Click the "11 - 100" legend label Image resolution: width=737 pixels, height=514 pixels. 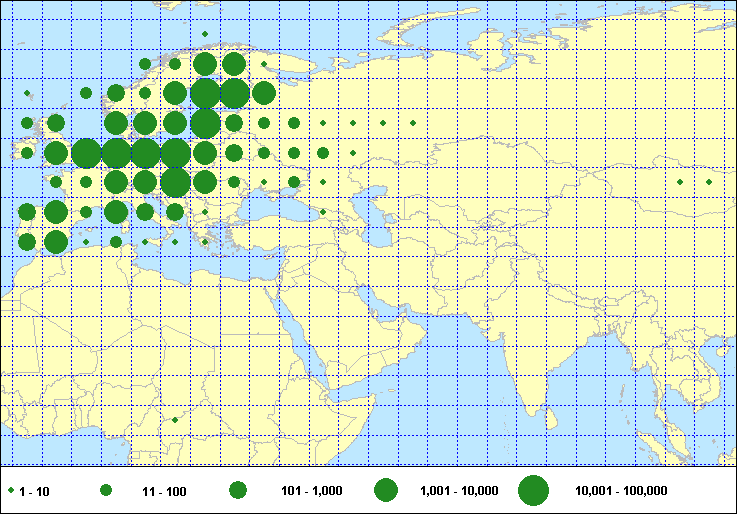click(x=164, y=491)
